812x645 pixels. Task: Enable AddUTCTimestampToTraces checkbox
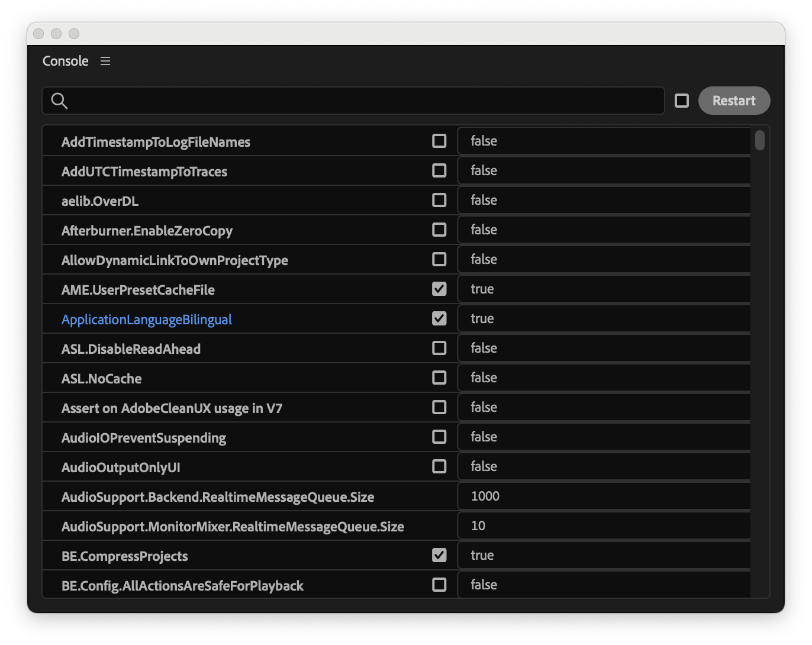[x=439, y=170]
